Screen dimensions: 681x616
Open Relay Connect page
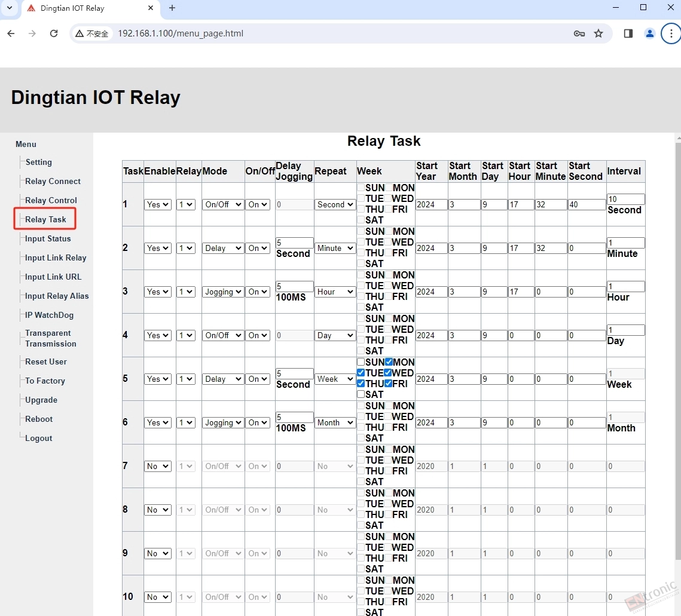click(x=53, y=181)
